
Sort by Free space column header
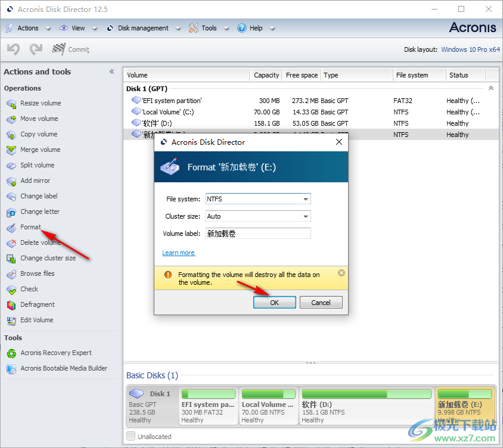coord(301,75)
